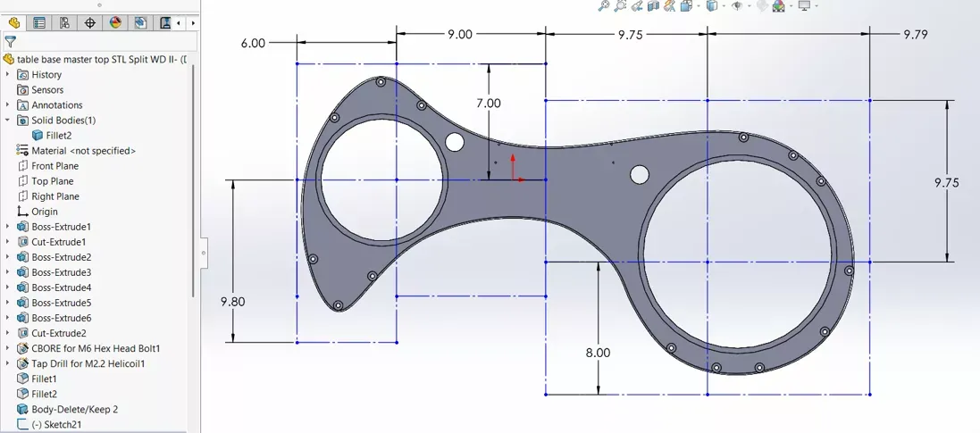The image size is (980, 433).
Task: Click the feature tree vertical scrollbar
Action: point(192,181)
